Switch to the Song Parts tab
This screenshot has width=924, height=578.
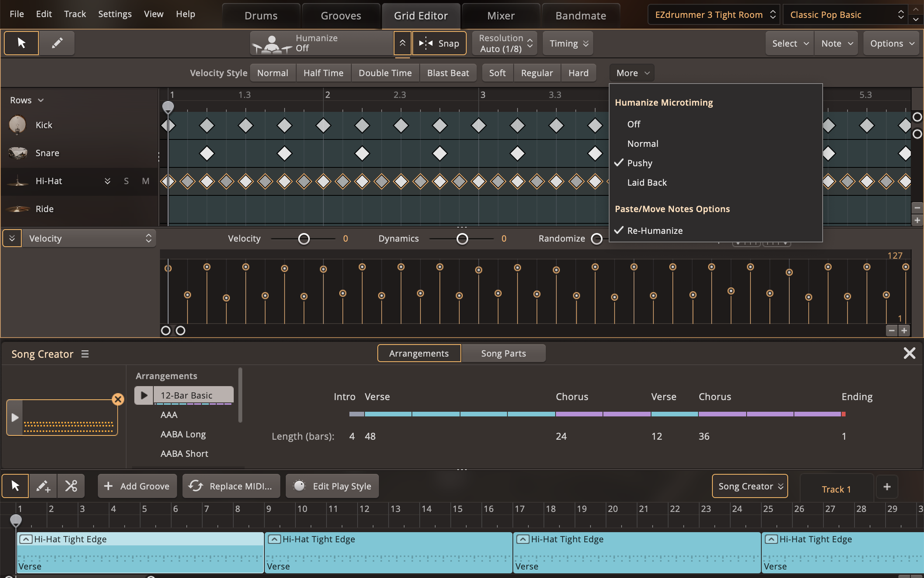point(503,353)
